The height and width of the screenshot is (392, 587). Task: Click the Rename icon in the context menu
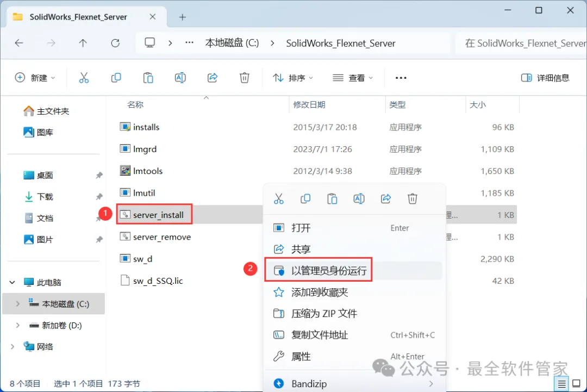coord(359,199)
